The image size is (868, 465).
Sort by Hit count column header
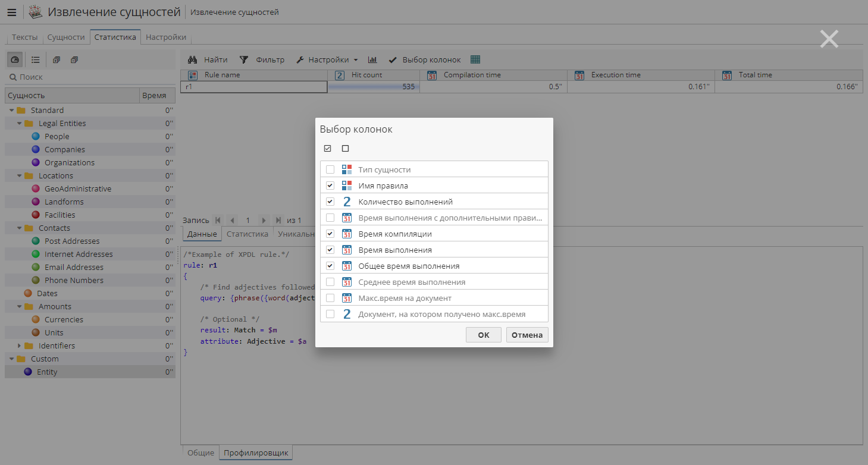point(374,75)
